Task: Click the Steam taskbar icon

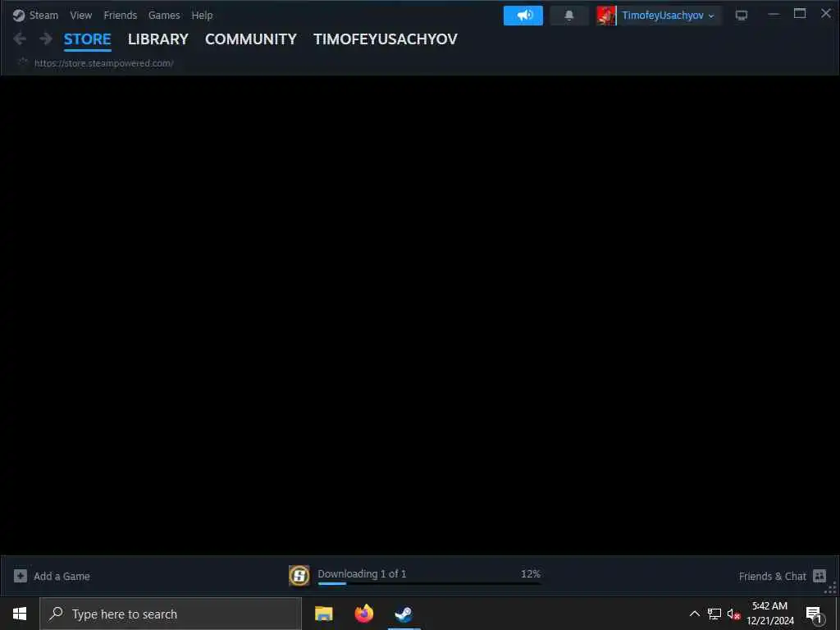Action: coord(404,614)
